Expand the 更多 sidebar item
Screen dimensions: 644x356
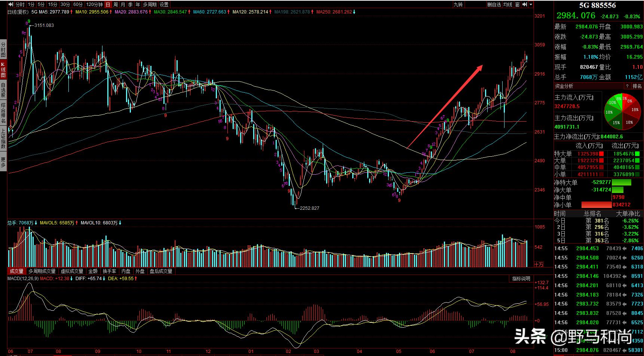pyautogui.click(x=3, y=162)
